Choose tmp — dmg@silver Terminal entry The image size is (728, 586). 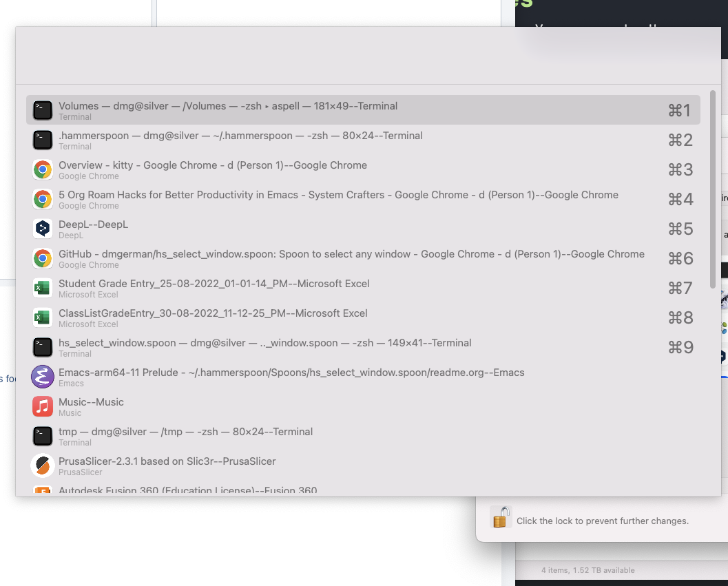tap(363, 437)
